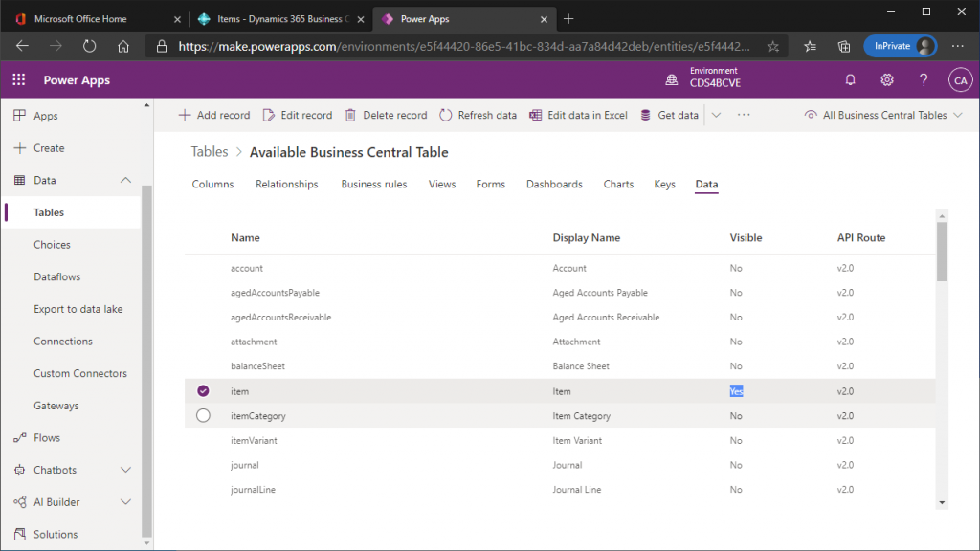Switch to the Keys tab
The width and height of the screenshot is (980, 551).
coord(664,185)
